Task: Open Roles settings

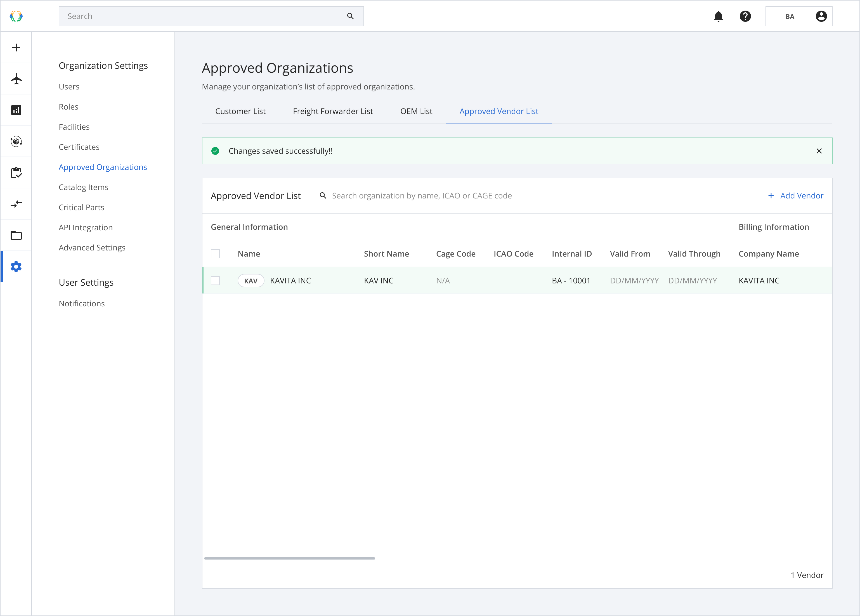Action: pyautogui.click(x=68, y=107)
